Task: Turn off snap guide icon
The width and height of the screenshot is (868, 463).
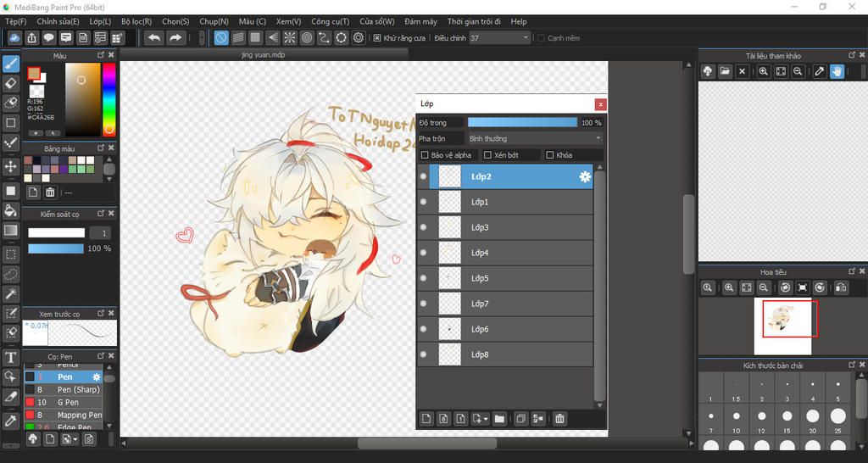Action: [221, 37]
